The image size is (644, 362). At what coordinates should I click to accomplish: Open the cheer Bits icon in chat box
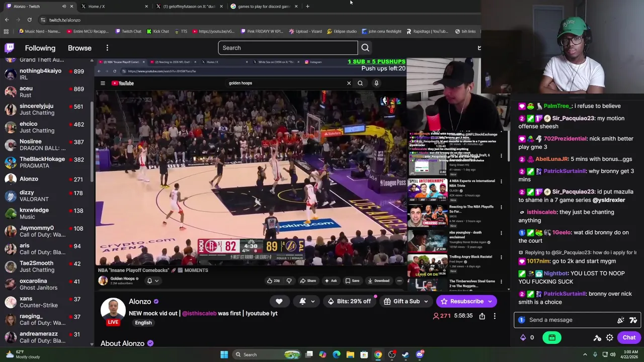[x=621, y=320]
